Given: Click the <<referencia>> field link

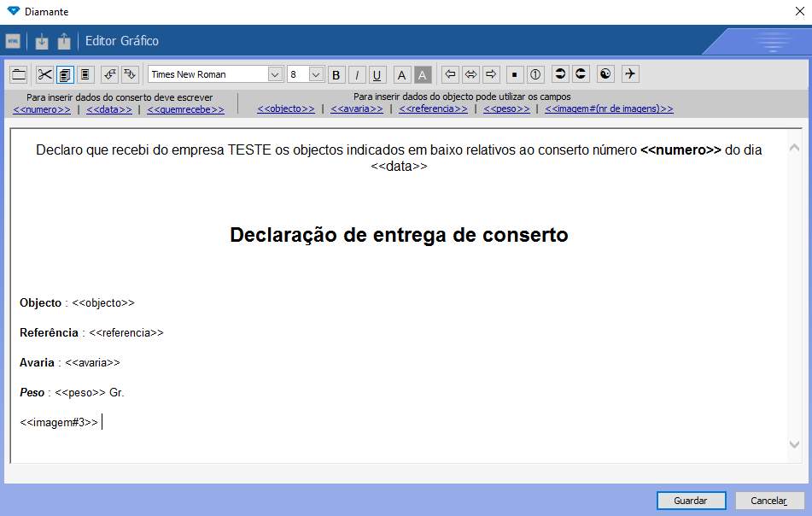Looking at the screenshot, I should (433, 108).
